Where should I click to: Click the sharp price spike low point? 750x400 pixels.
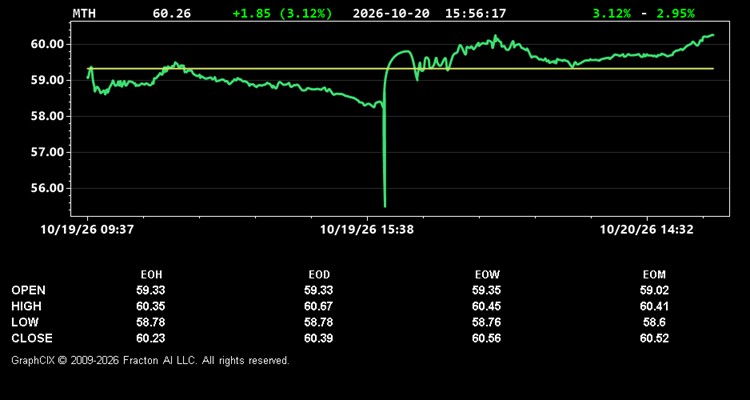[385, 206]
